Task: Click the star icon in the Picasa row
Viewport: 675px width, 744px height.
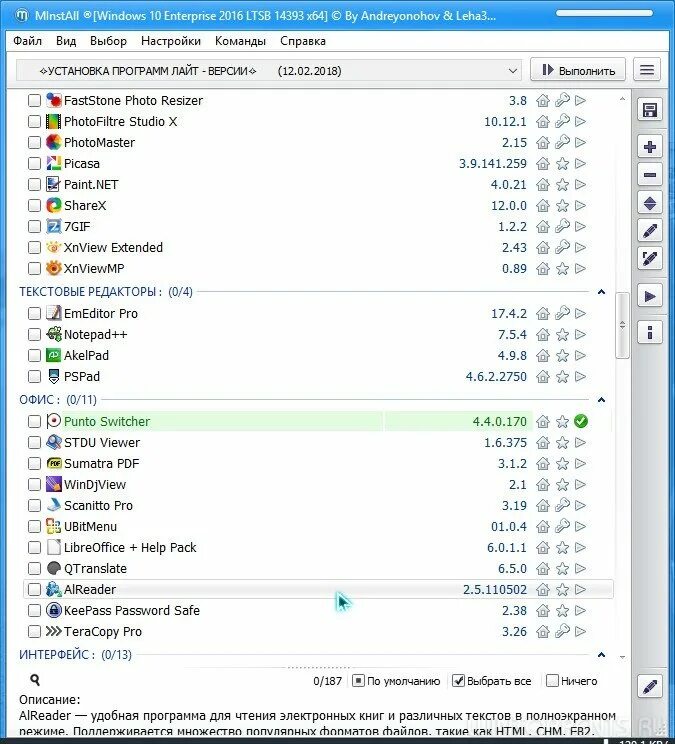Action: point(562,164)
